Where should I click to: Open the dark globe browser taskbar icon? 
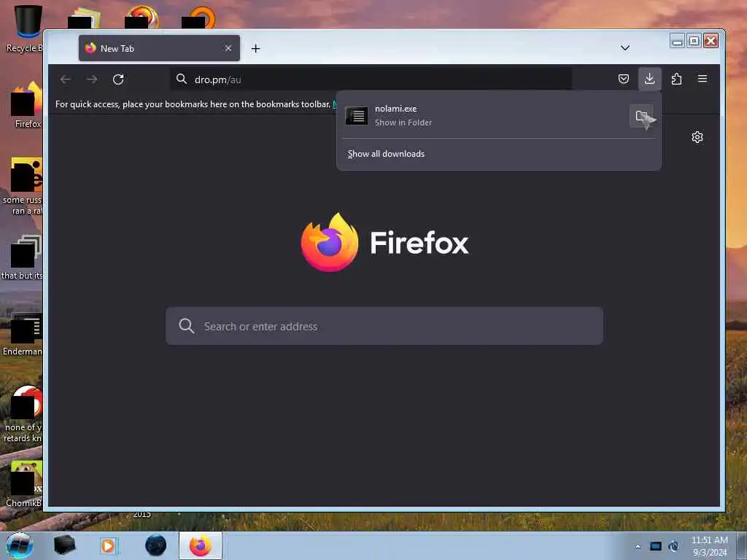156,545
